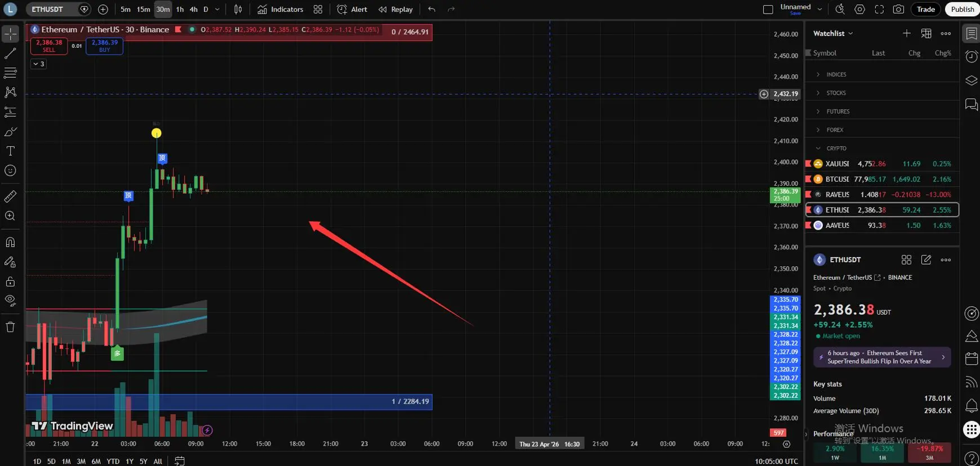The width and height of the screenshot is (980, 466).
Task: Open the SuperTrend Bullish Flip news item
Action: coord(882,357)
